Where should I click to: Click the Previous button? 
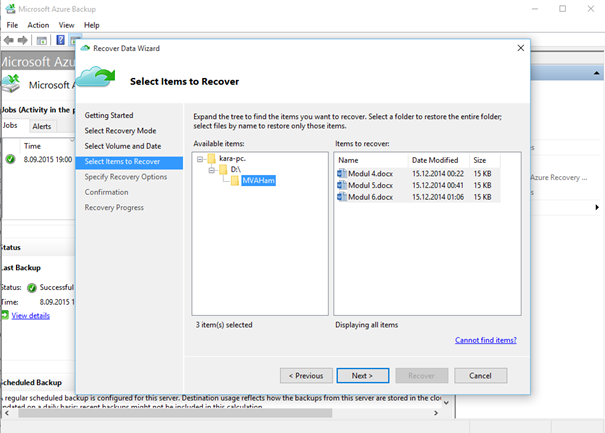click(x=306, y=375)
